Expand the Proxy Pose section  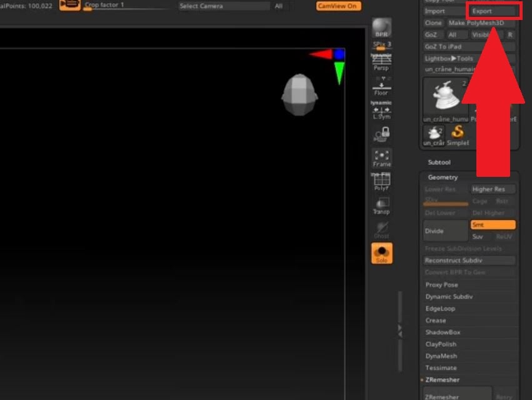442,284
